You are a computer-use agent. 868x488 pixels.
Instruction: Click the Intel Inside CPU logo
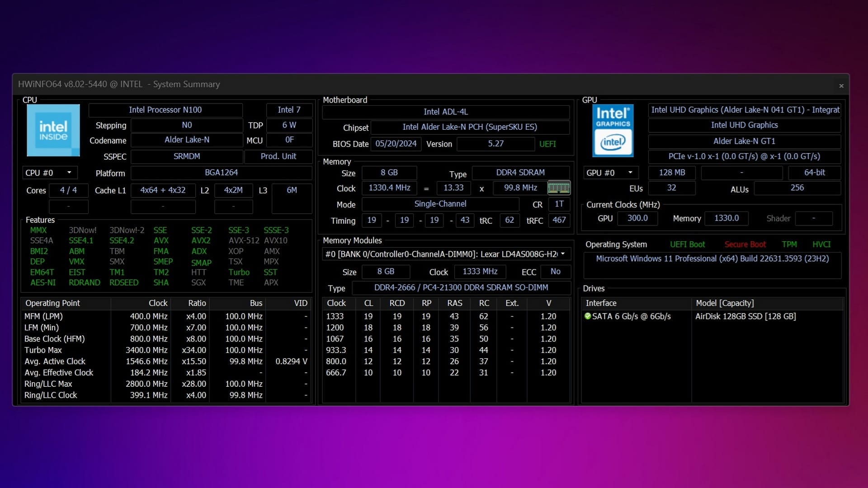[53, 131]
